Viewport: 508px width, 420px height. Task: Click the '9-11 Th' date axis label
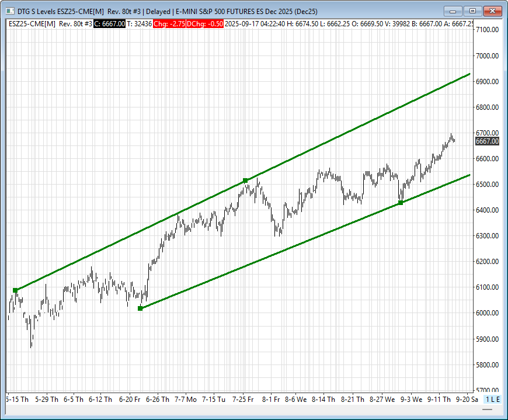tap(439, 399)
